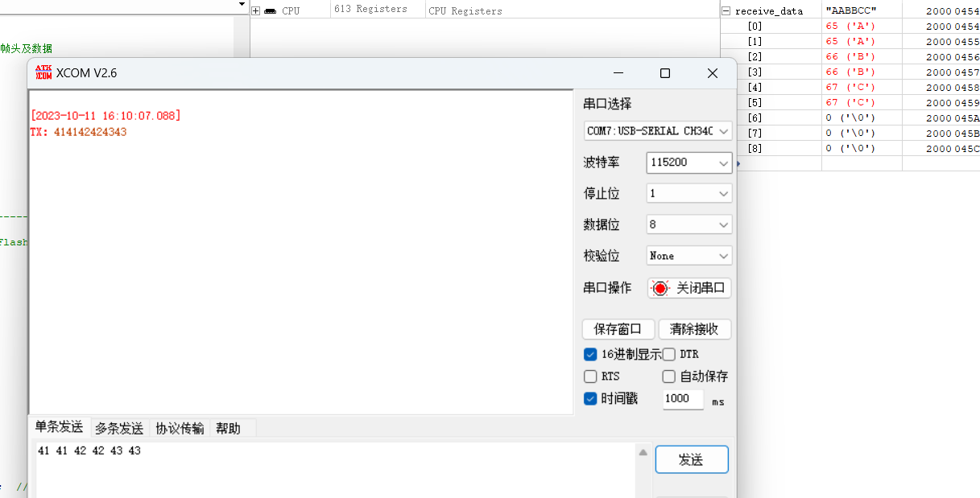
Task: Enable the RTS checkbox
Action: coord(590,377)
